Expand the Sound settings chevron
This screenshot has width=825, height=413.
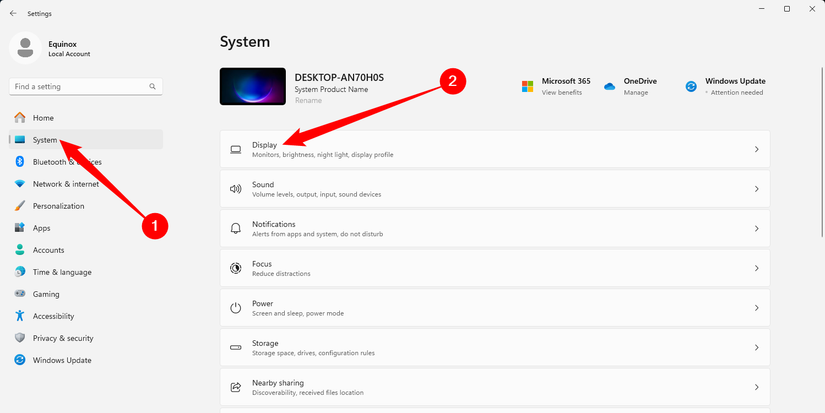click(756, 189)
